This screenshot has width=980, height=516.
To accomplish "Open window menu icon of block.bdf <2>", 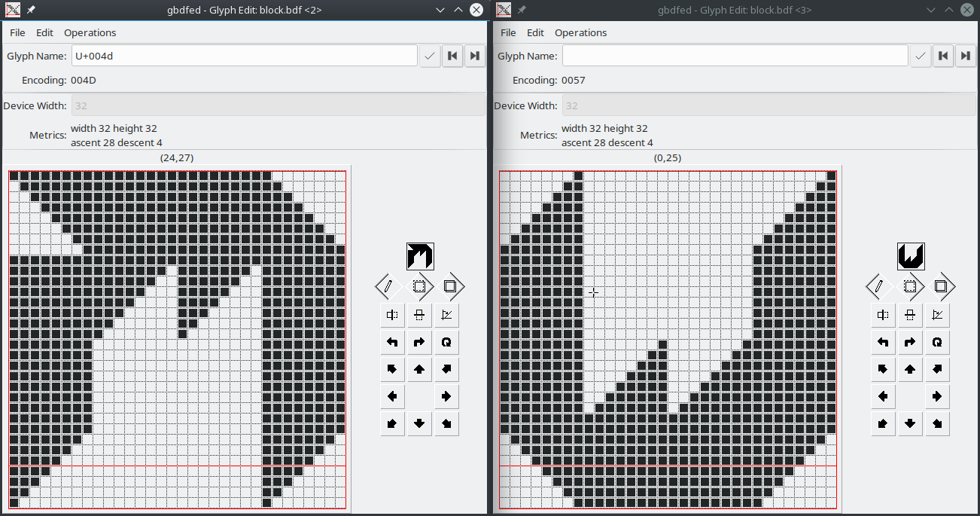I will pos(12,10).
